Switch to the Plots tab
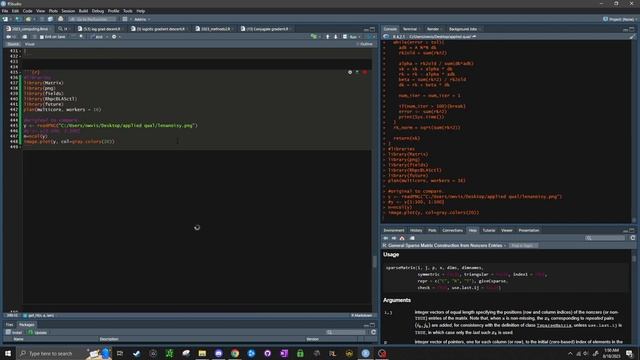Viewport: 640px width, 360px height. [x=432, y=230]
